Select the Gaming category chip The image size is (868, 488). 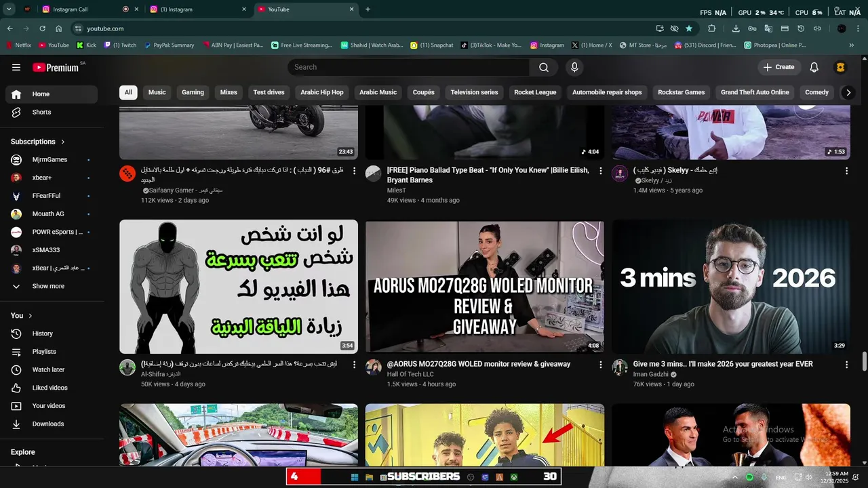tap(193, 92)
